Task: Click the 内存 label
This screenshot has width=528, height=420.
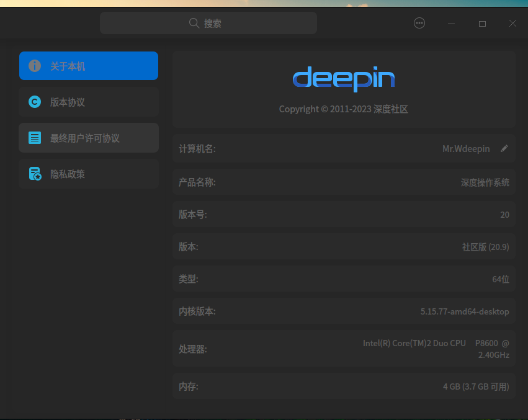Action: [x=189, y=386]
